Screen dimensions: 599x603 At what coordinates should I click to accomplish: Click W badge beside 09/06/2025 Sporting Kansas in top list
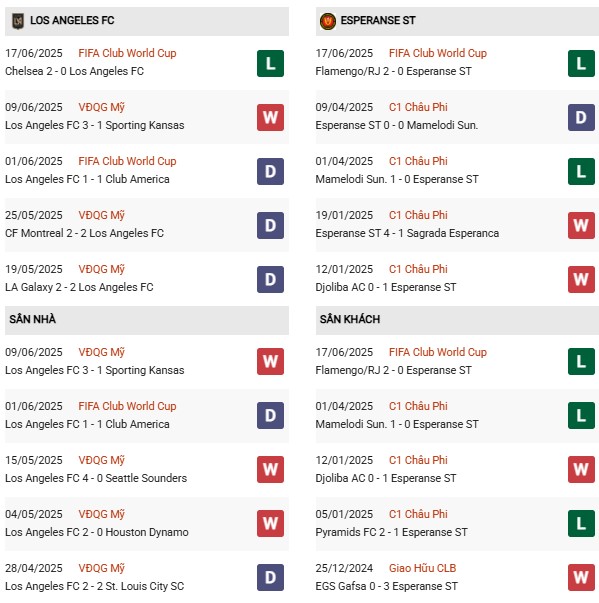click(270, 117)
